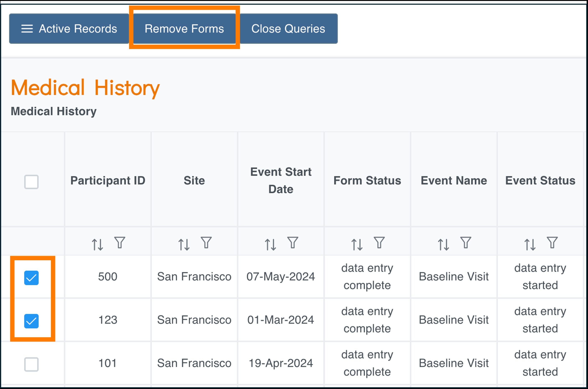Screen dimensions: 588x389
Task: Check the checkbox for participant 101
Action: coord(32,364)
